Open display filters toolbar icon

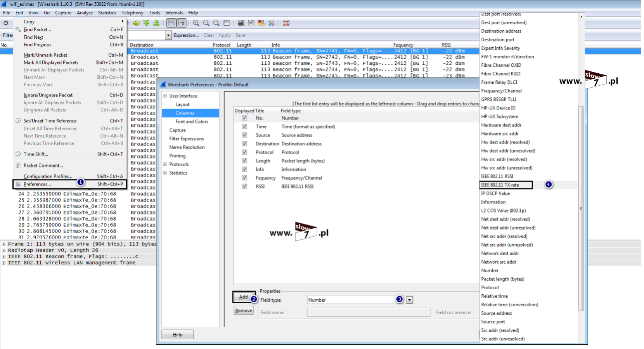251,23
